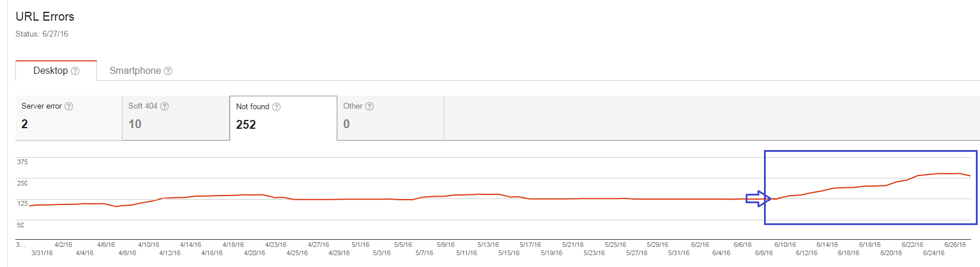
Task: View the Other errors category
Action: [x=391, y=118]
